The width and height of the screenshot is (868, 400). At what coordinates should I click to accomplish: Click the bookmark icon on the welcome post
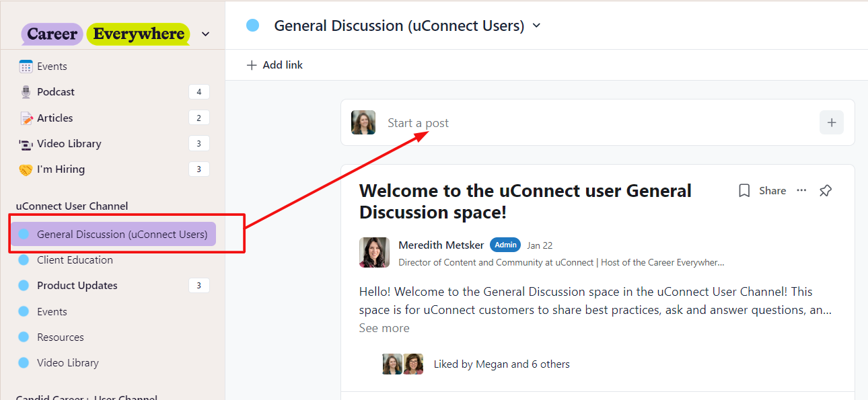tap(744, 191)
